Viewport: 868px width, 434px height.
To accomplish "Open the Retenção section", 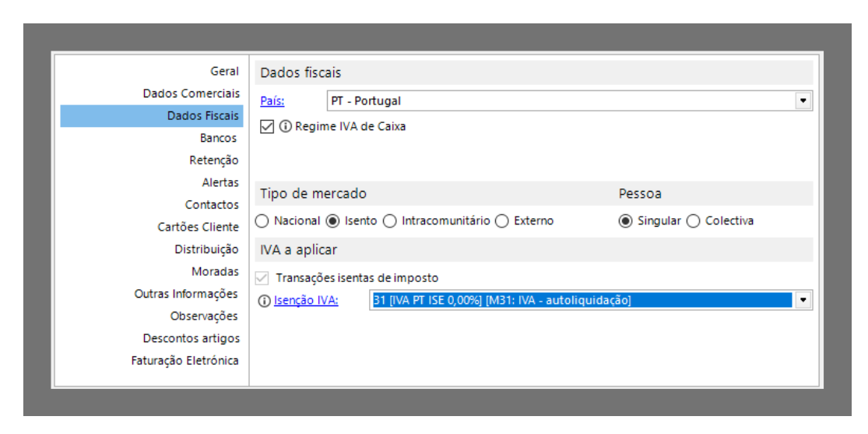I will click(x=213, y=161).
